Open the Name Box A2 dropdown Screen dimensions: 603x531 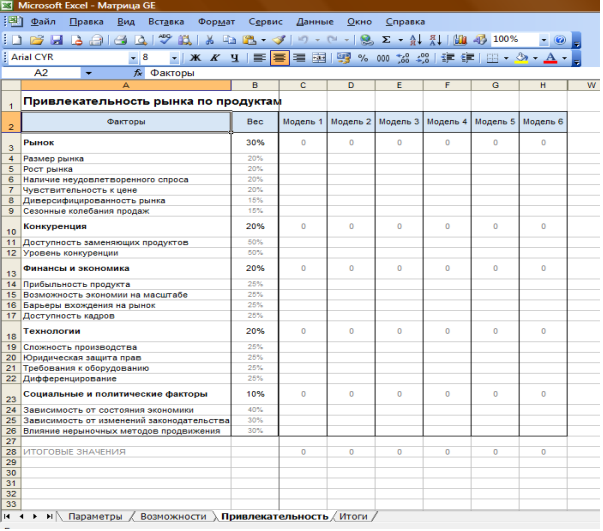(x=88, y=73)
